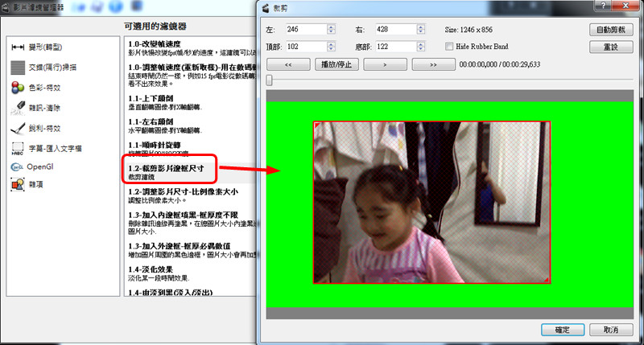
Task: Decrease the 頂部 (top) crop value
Action: (331, 49)
